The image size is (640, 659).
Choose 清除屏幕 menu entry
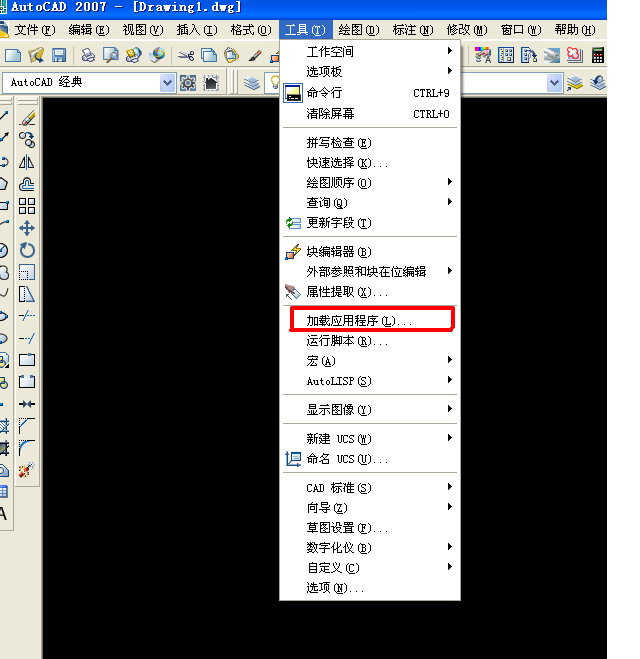pos(370,113)
